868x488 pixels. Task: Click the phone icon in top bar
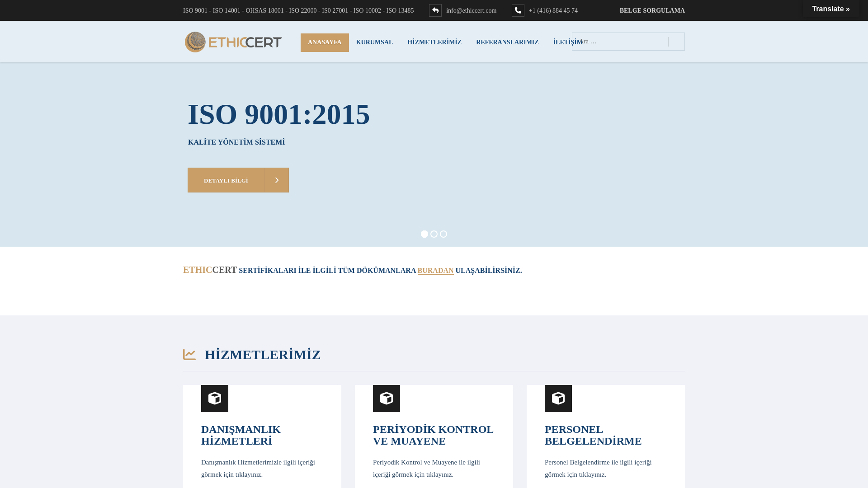tap(518, 10)
